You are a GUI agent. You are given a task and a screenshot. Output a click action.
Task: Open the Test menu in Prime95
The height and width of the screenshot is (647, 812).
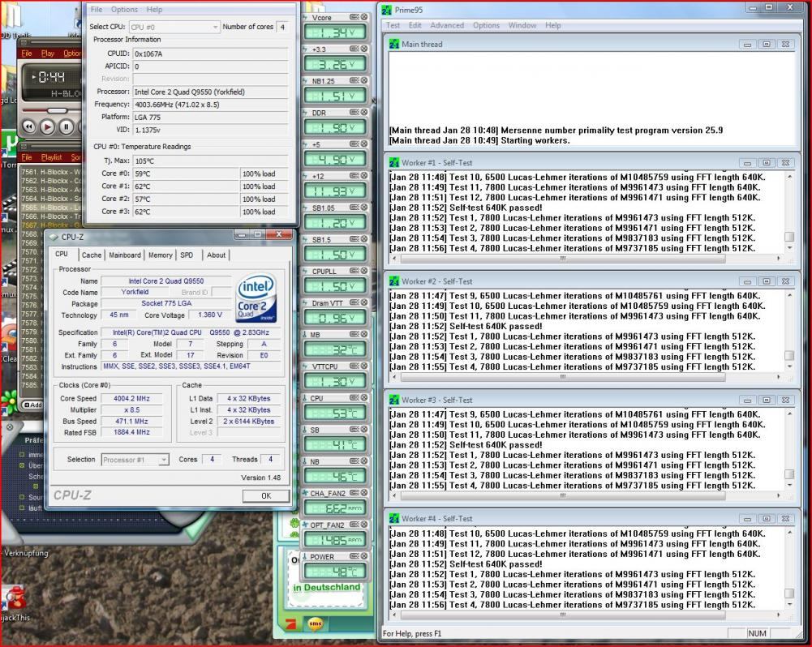[x=393, y=25]
